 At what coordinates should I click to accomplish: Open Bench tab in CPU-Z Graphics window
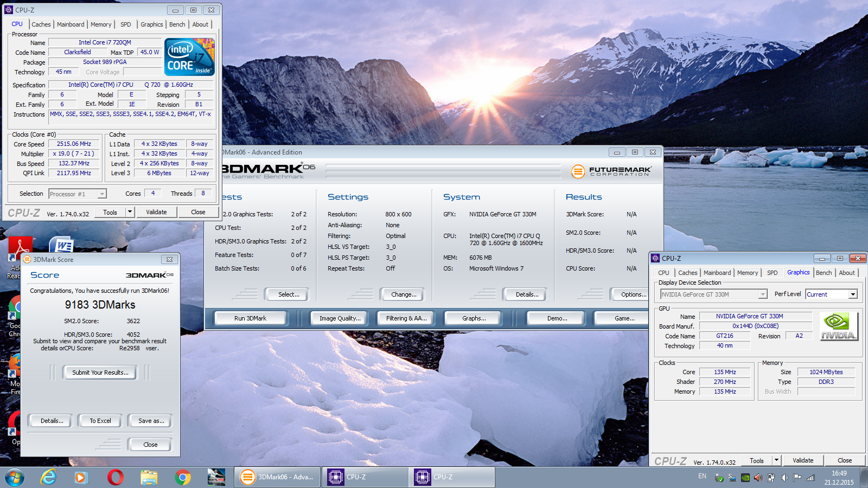click(824, 273)
